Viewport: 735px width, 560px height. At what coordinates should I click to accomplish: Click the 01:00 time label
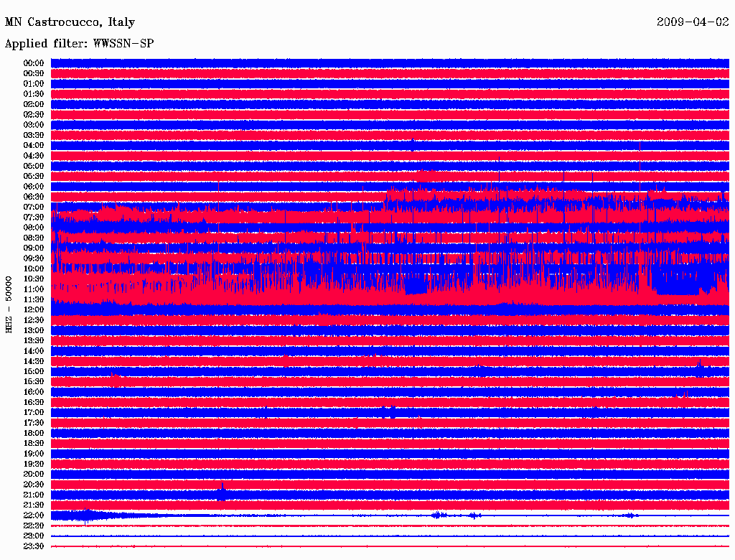[x=34, y=83]
